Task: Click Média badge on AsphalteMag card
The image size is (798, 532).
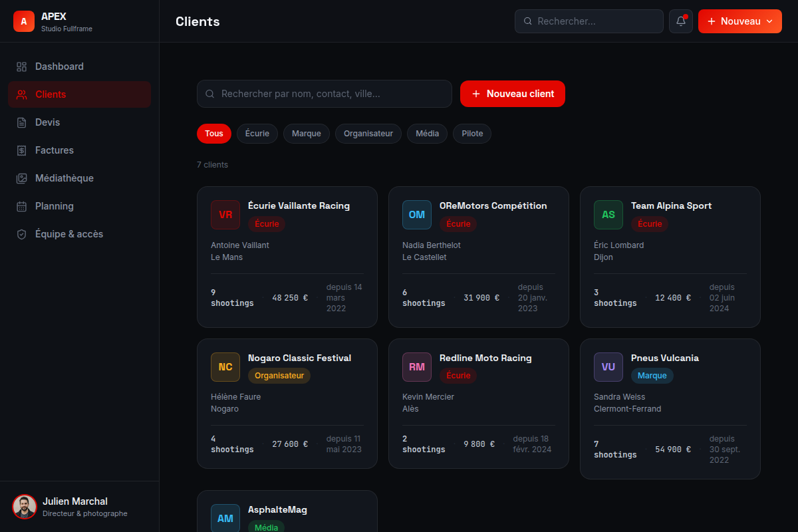Action: pyautogui.click(x=267, y=527)
